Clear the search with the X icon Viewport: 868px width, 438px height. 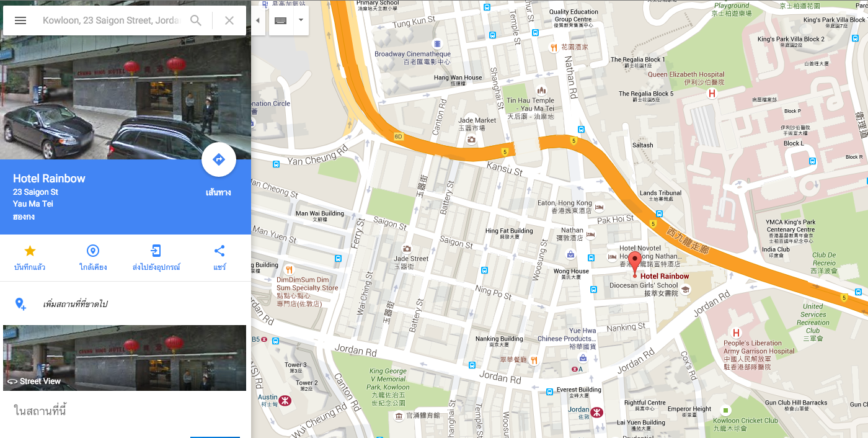click(229, 20)
